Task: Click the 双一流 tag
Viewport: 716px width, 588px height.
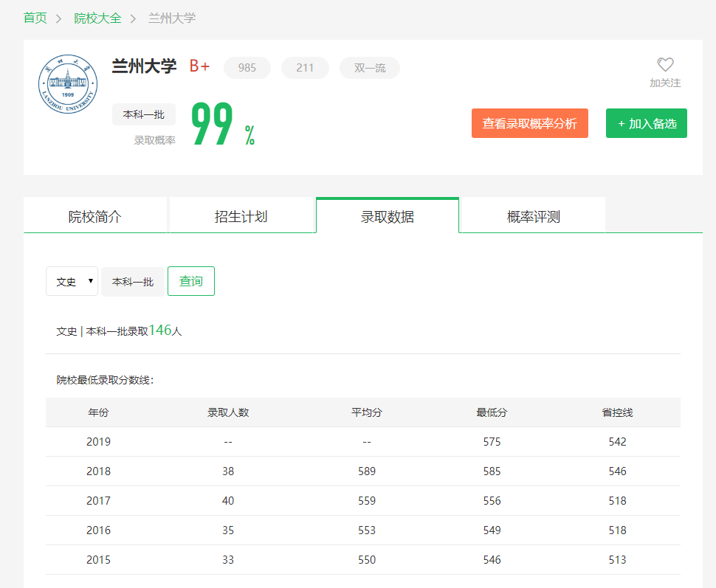Action: point(370,68)
